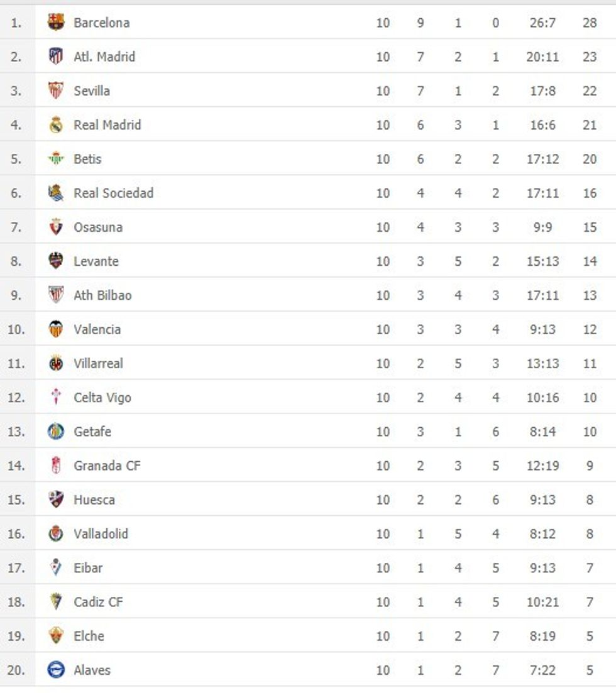Click the Getafe blue round crest
This screenshot has width=616, height=693.
tap(56, 432)
